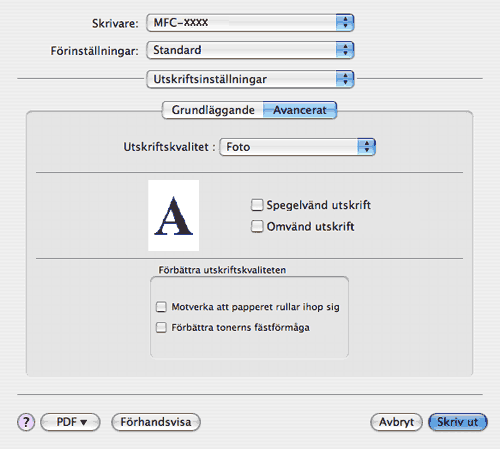Open the PDF menu button
This screenshot has height=449, width=500.
70,422
